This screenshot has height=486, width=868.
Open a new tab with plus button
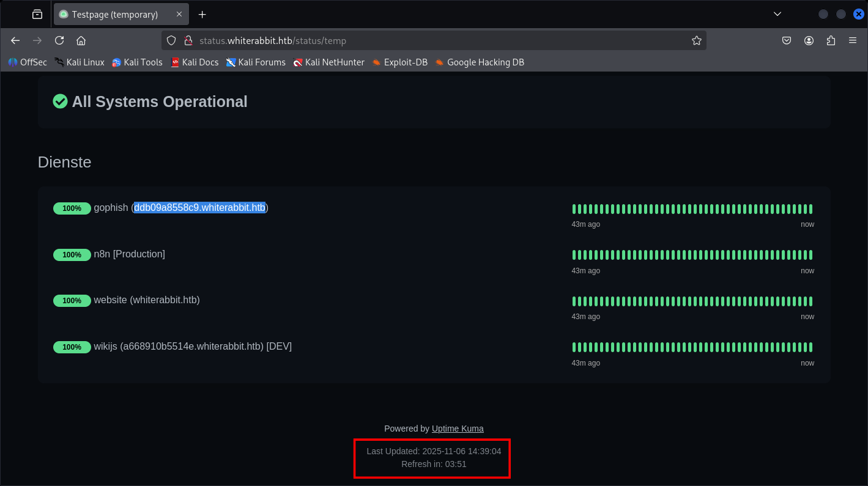click(202, 14)
